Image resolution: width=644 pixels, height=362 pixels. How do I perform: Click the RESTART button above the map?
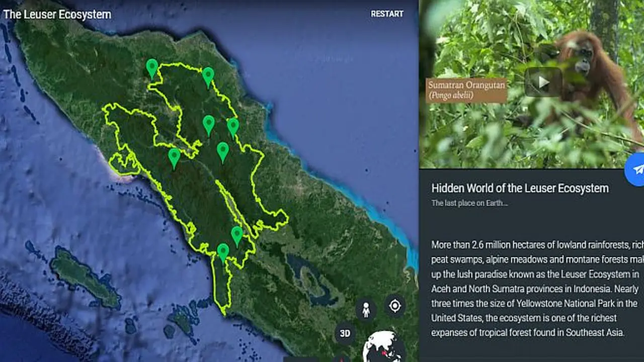click(x=387, y=14)
